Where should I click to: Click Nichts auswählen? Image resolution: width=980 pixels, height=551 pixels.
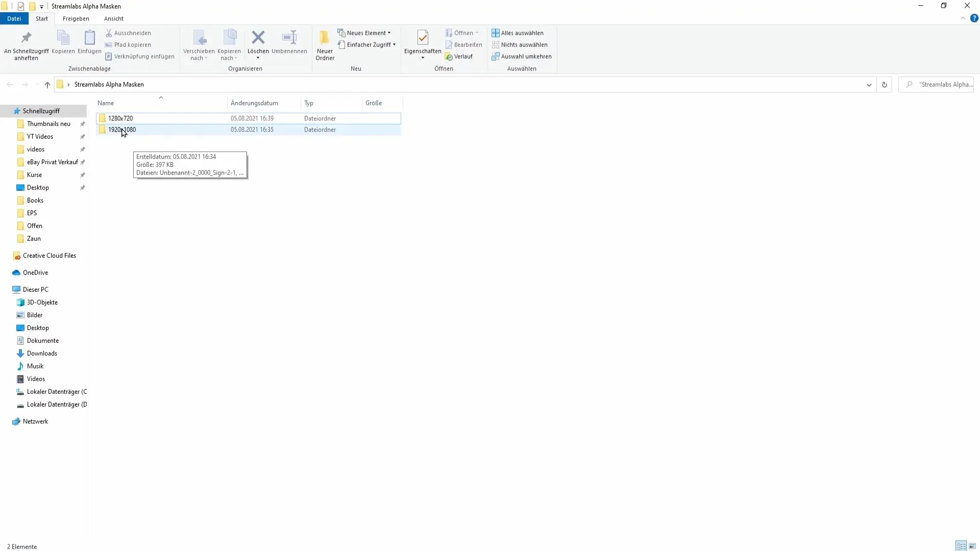tap(520, 44)
